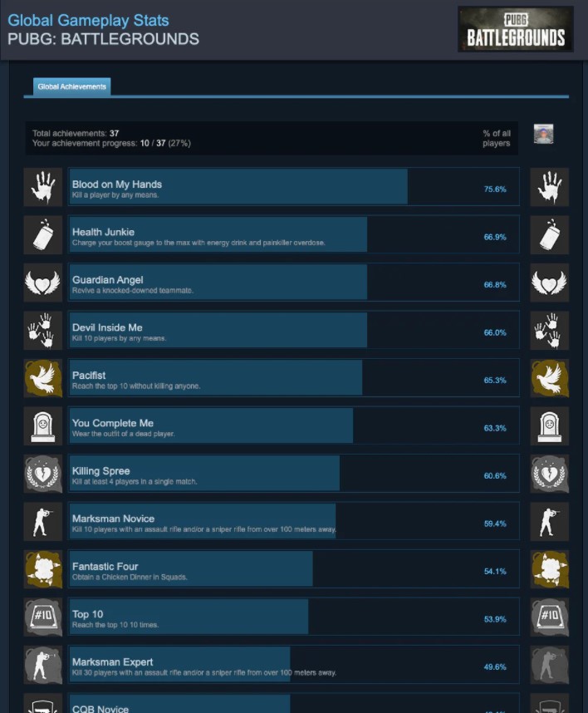The width and height of the screenshot is (588, 713).
Task: Click the user profile avatar thumbnail
Action: (543, 134)
